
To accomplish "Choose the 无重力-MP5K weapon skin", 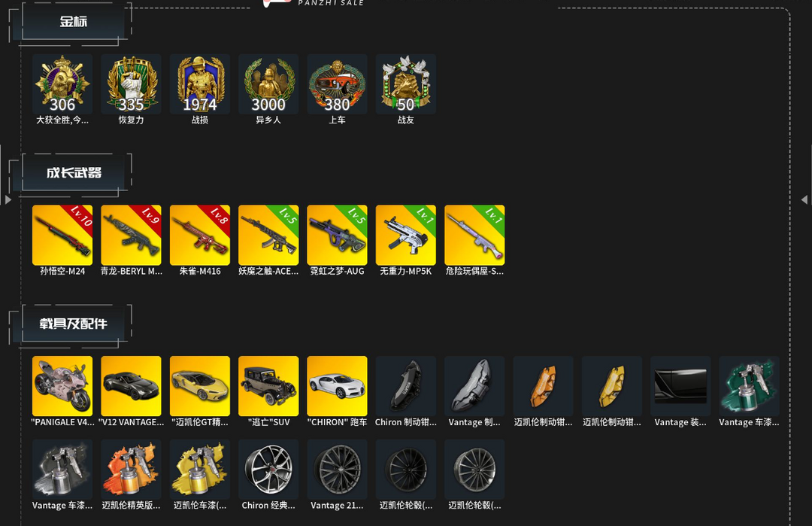I will coord(406,236).
